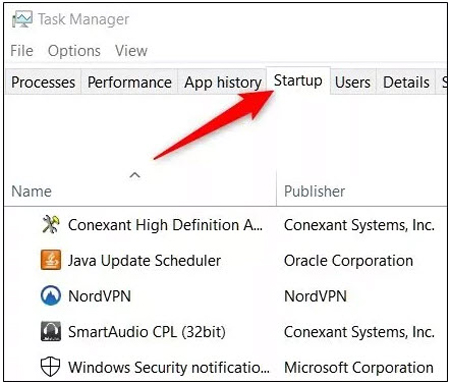Click the Java Update Scheduler icon
This screenshot has height=382, width=450.
(x=51, y=260)
